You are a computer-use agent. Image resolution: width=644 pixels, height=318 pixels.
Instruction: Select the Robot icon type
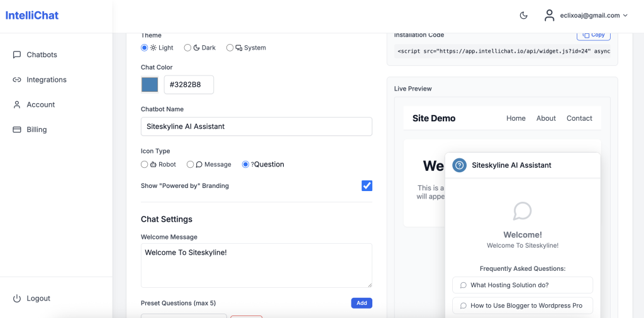[x=144, y=164]
